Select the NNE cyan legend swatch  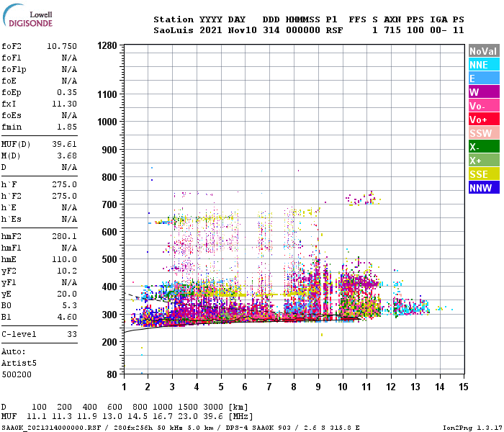pyautogui.click(x=484, y=65)
